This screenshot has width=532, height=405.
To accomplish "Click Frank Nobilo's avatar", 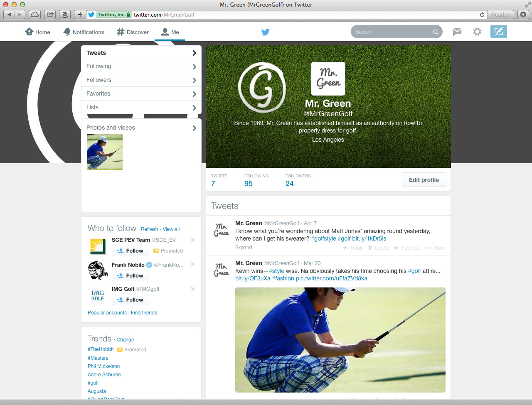I will (98, 271).
